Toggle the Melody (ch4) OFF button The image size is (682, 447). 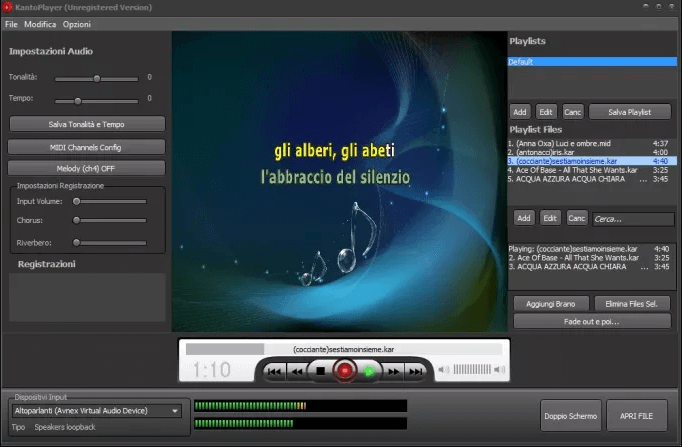[x=86, y=168]
